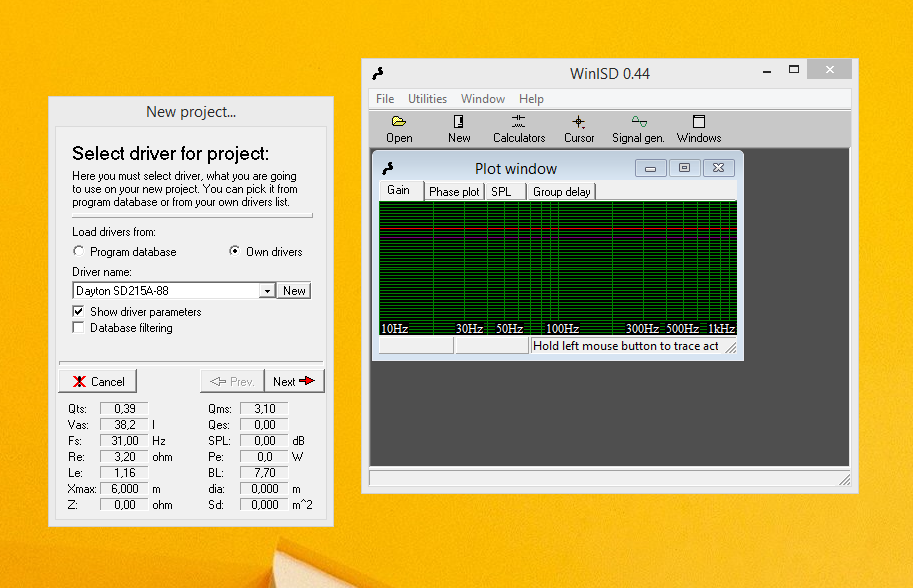Open the Window menu
Screen dimensions: 913x588
(x=483, y=99)
